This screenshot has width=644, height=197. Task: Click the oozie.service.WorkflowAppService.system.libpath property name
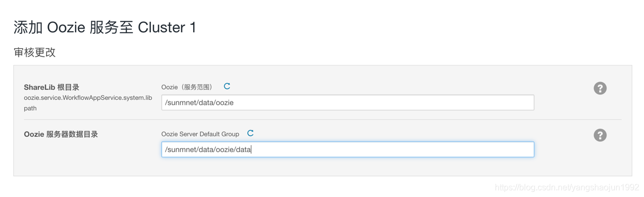tap(88, 102)
